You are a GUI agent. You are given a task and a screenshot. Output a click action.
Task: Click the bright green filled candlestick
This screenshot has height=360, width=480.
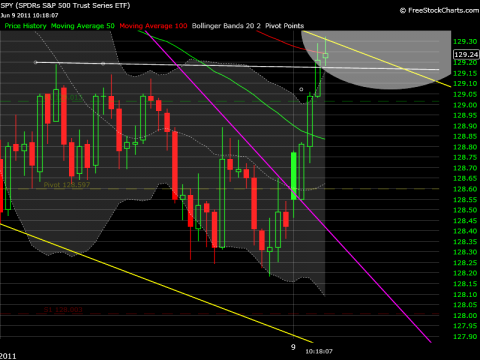pos(294,176)
